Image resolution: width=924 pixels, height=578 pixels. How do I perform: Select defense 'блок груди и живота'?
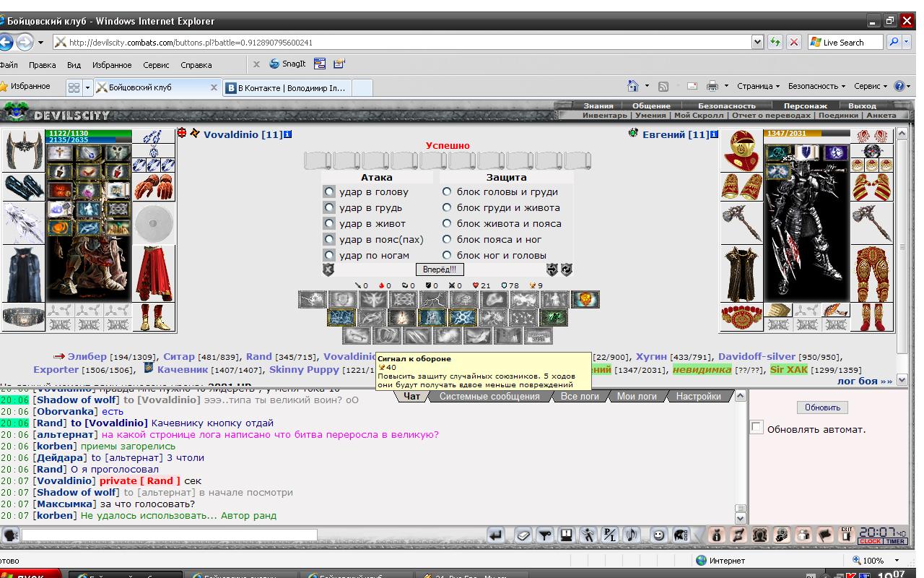coord(447,207)
